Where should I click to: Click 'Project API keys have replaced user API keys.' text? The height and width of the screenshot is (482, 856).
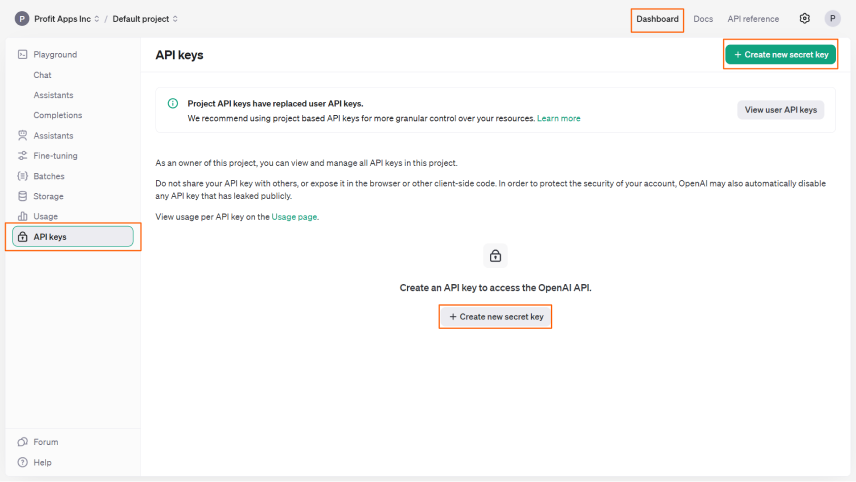click(x=275, y=104)
